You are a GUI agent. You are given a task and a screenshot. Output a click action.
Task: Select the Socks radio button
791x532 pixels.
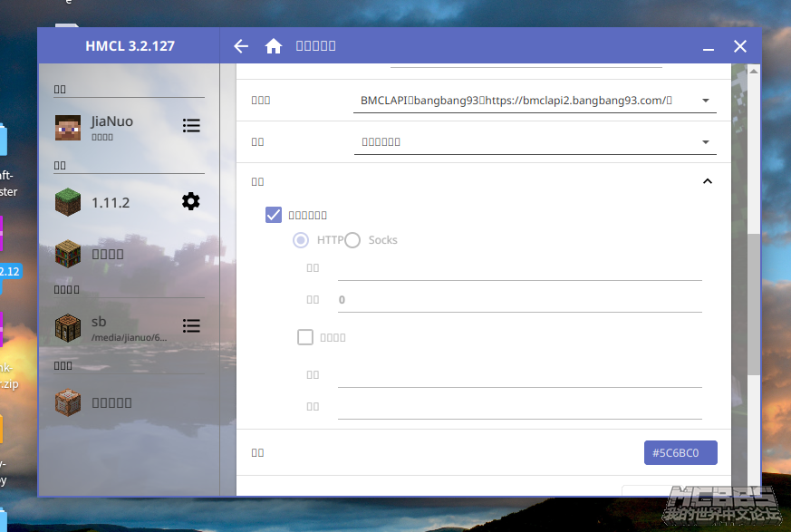click(352, 240)
